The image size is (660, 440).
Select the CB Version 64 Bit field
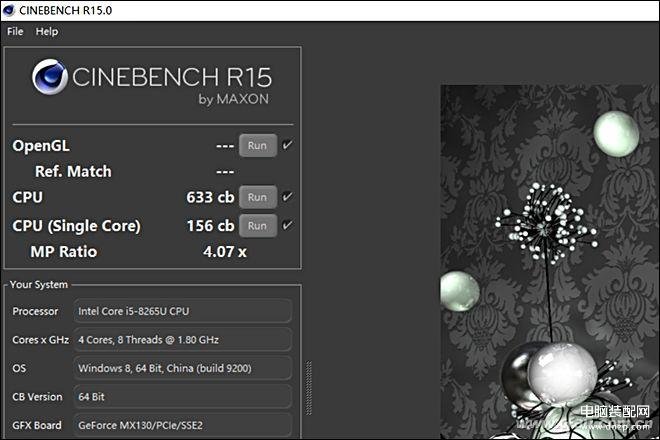pos(183,397)
